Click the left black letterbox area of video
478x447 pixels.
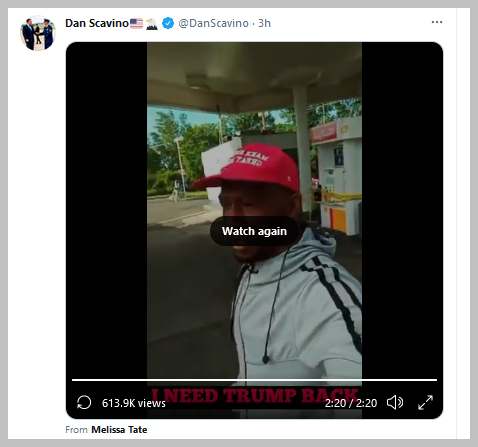(107, 210)
